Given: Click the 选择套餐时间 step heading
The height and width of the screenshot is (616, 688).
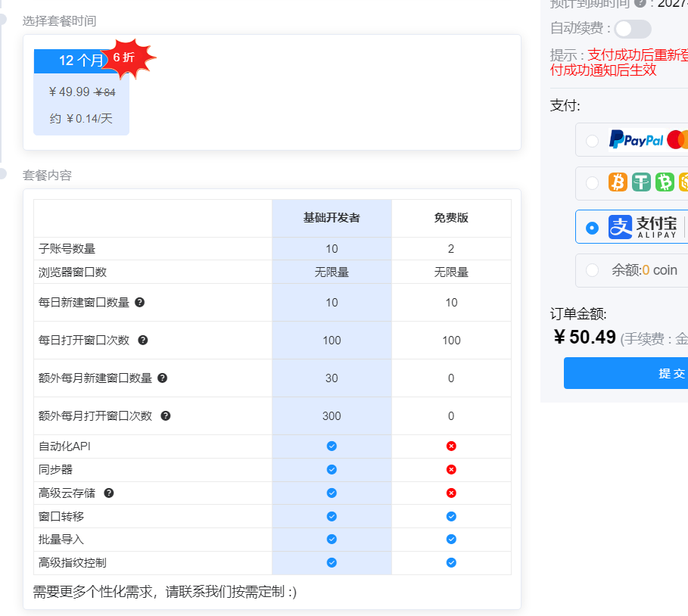Looking at the screenshot, I should (59, 21).
